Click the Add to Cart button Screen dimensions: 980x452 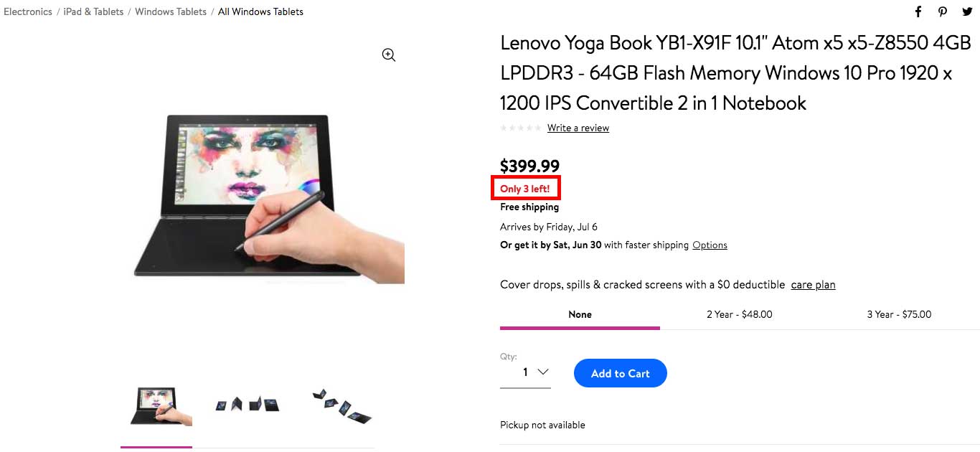[621, 373]
